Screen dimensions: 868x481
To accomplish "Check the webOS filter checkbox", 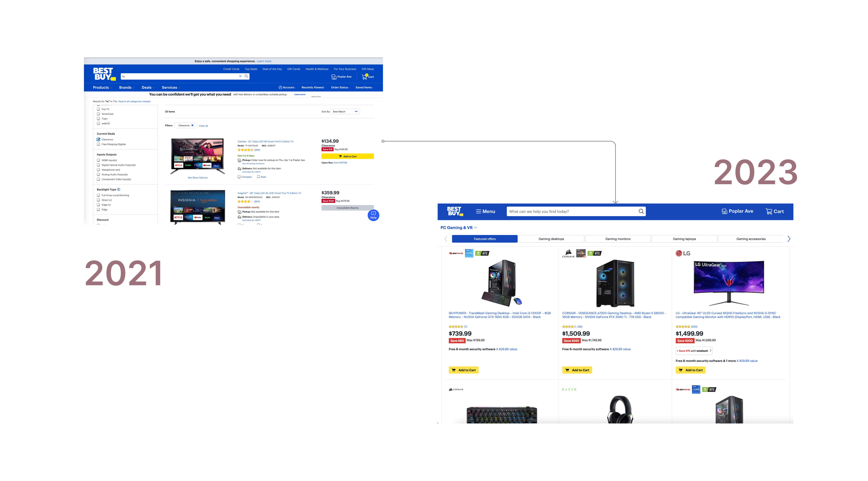I will pyautogui.click(x=98, y=123).
